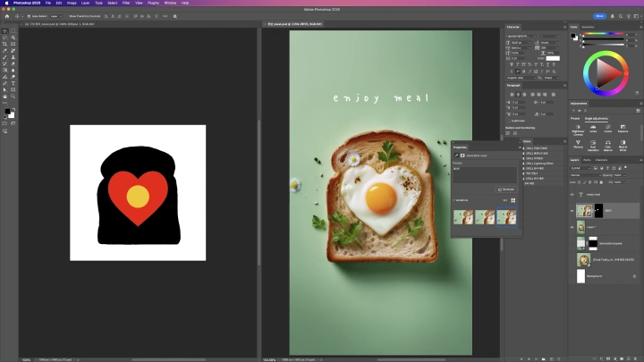
Task: Select the Eraser tool
Action: click(x=13, y=64)
